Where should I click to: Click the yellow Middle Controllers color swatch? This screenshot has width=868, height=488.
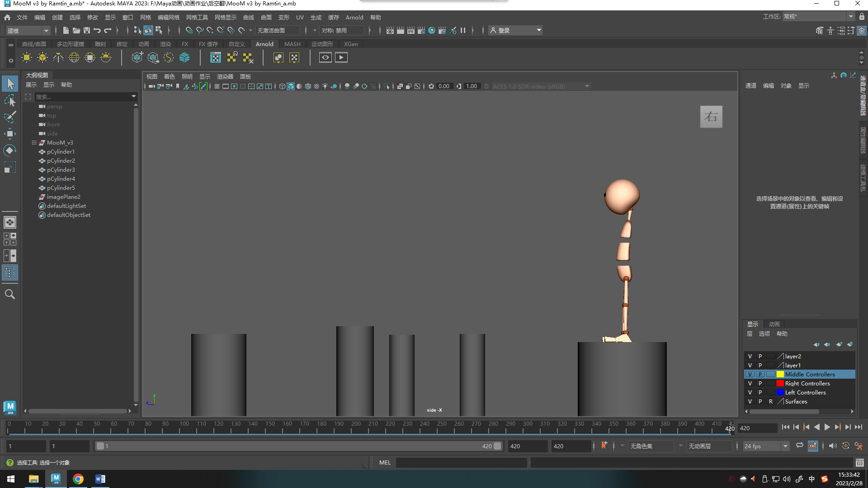(x=780, y=374)
